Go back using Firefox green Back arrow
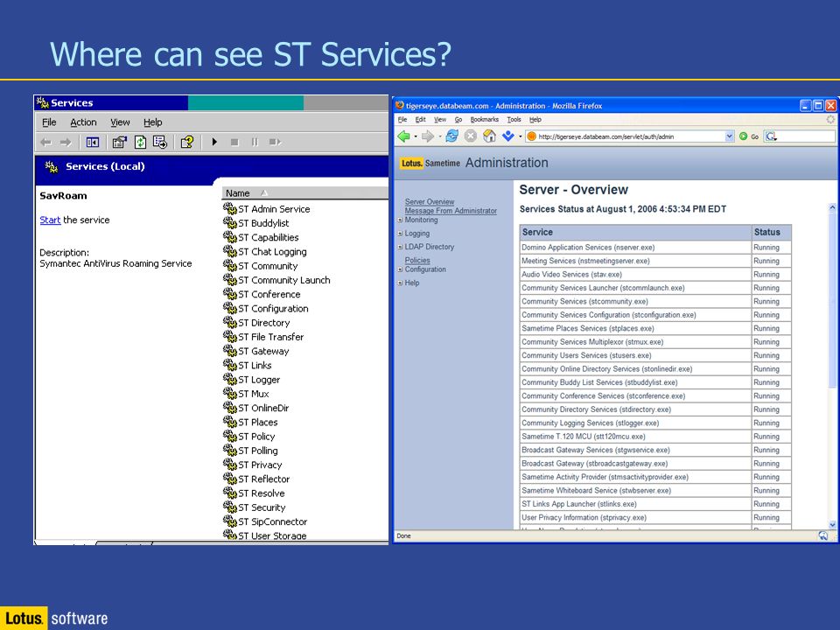This screenshot has width=840, height=630. (x=404, y=136)
